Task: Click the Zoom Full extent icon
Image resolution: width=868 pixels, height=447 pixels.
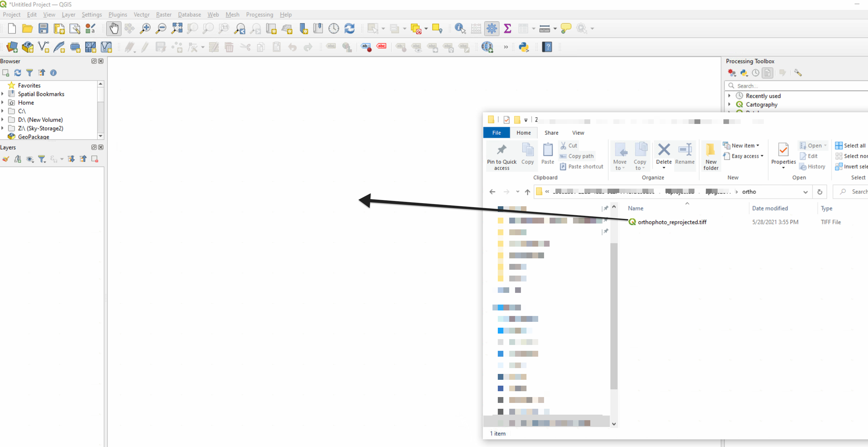Action: (x=177, y=29)
